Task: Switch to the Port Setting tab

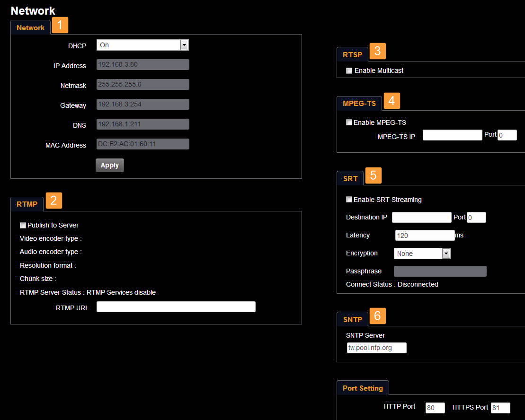Action: [x=363, y=388]
